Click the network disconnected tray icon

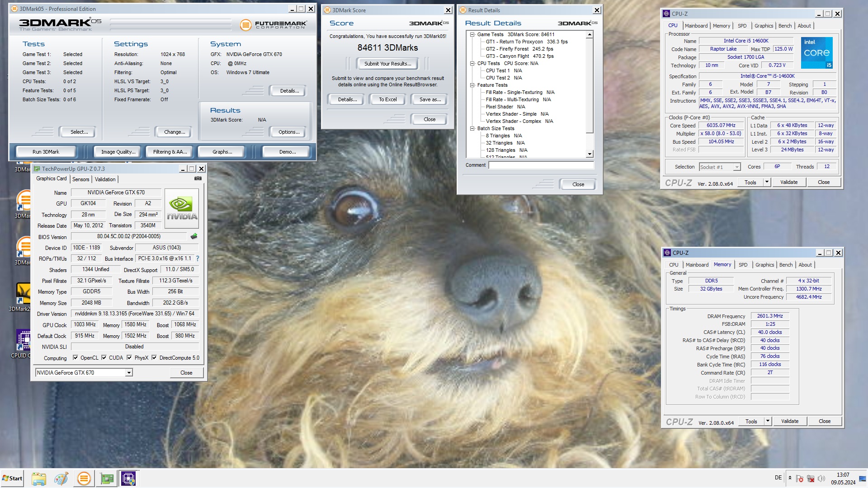click(811, 479)
